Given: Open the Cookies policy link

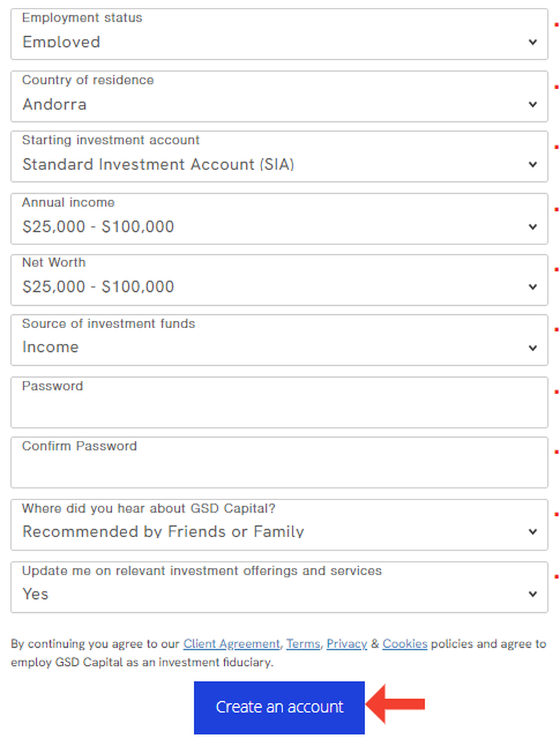Looking at the screenshot, I should pos(405,644).
